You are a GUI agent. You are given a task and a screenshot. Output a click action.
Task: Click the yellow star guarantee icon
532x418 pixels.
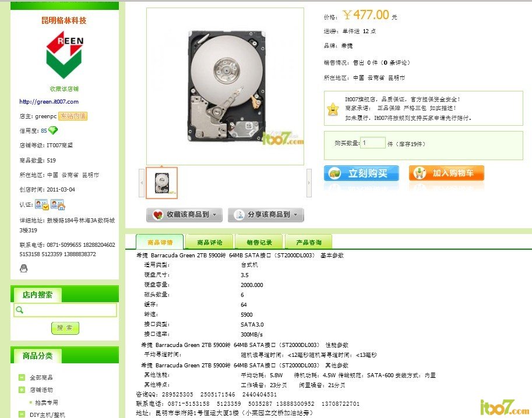coord(333,109)
